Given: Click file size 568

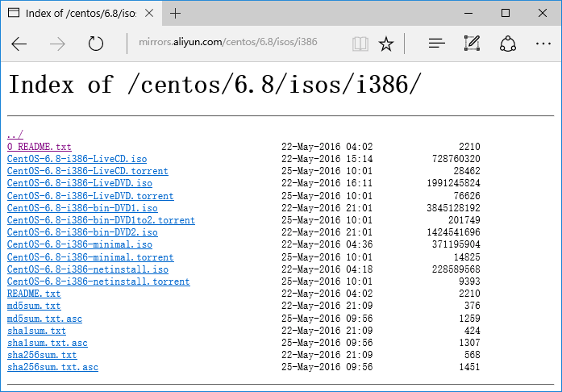Looking at the screenshot, I should [x=472, y=355].
